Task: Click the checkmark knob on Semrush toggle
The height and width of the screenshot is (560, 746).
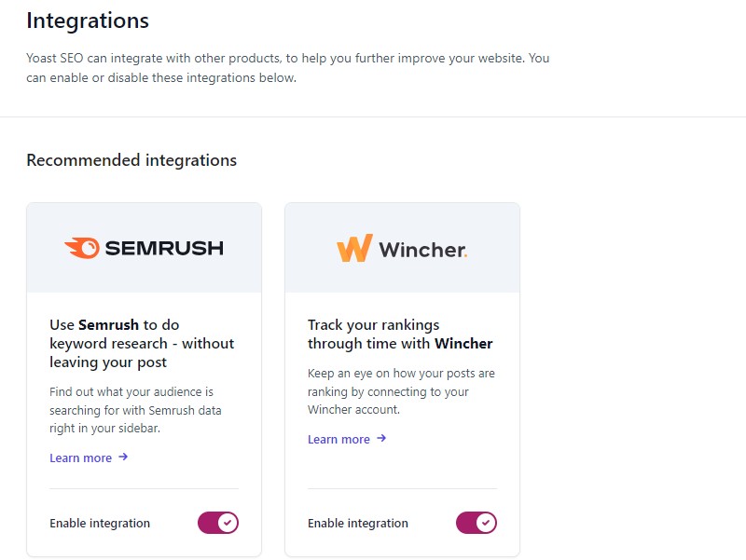Action: tap(228, 523)
